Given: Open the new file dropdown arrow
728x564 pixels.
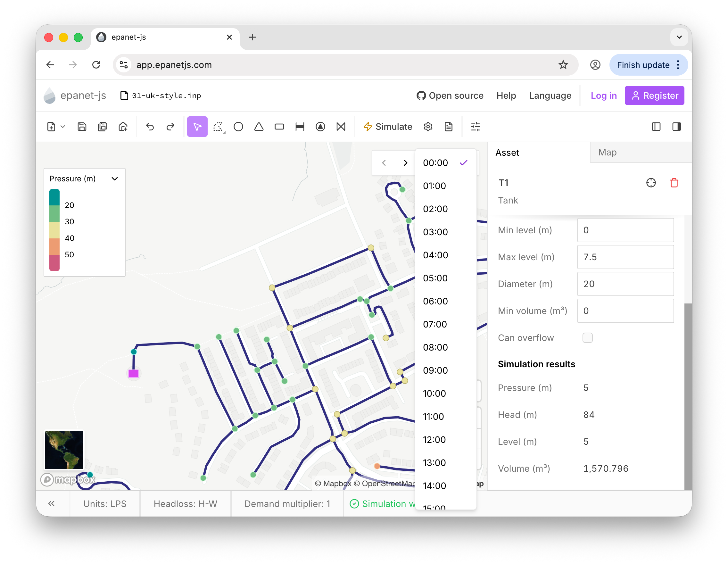Looking at the screenshot, I should [63, 127].
